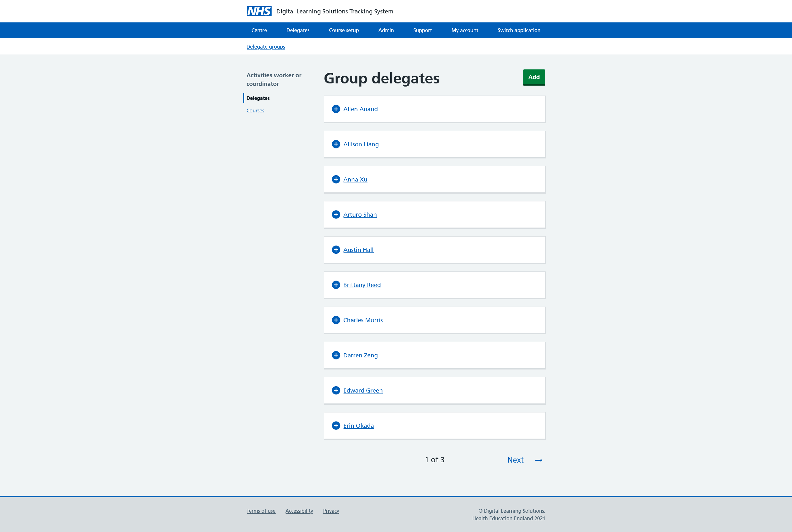792x532 pixels.
Task: Click plus icon next to Austin Hall
Action: 336,250
